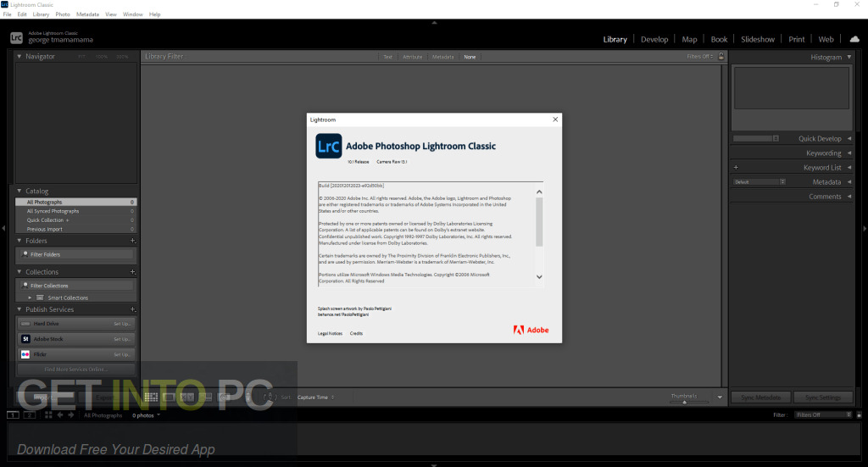
Task: Open second window display button 2
Action: point(30,414)
